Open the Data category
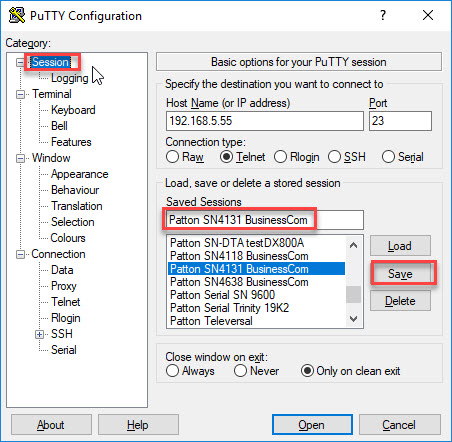 (62, 270)
